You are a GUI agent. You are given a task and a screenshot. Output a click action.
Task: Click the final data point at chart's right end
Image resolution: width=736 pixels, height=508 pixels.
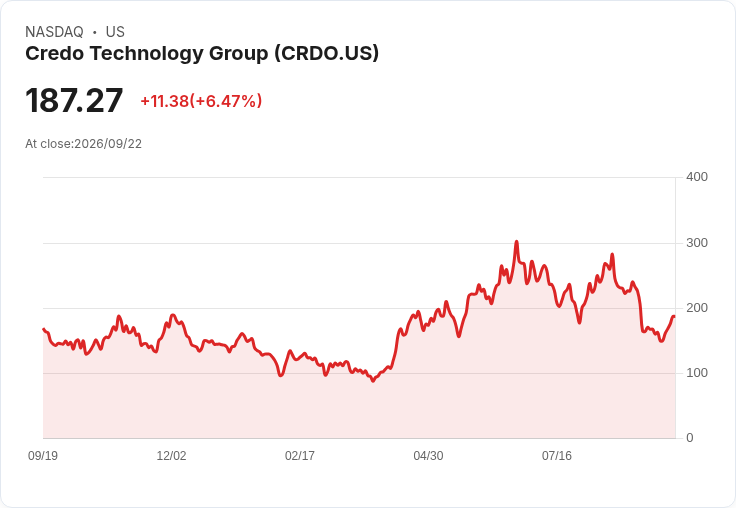click(674, 316)
